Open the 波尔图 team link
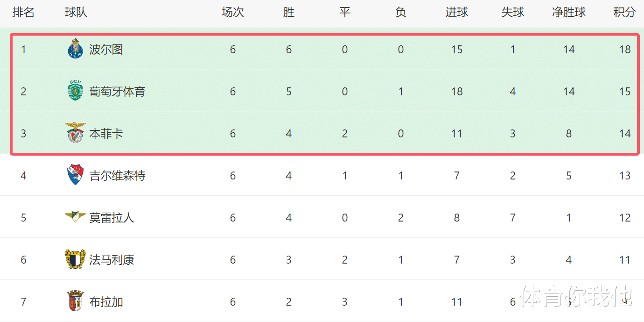Screen dimensions: 644x322 [x=106, y=50]
